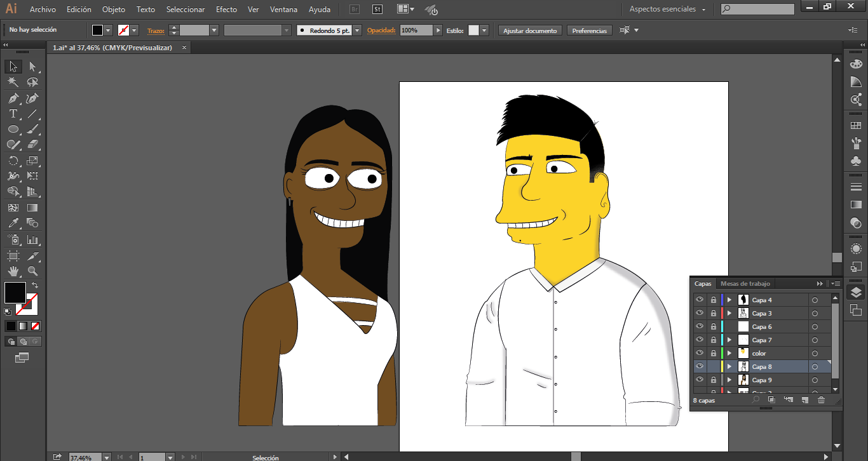
Task: Click the Ajustar documento button
Action: (x=530, y=30)
